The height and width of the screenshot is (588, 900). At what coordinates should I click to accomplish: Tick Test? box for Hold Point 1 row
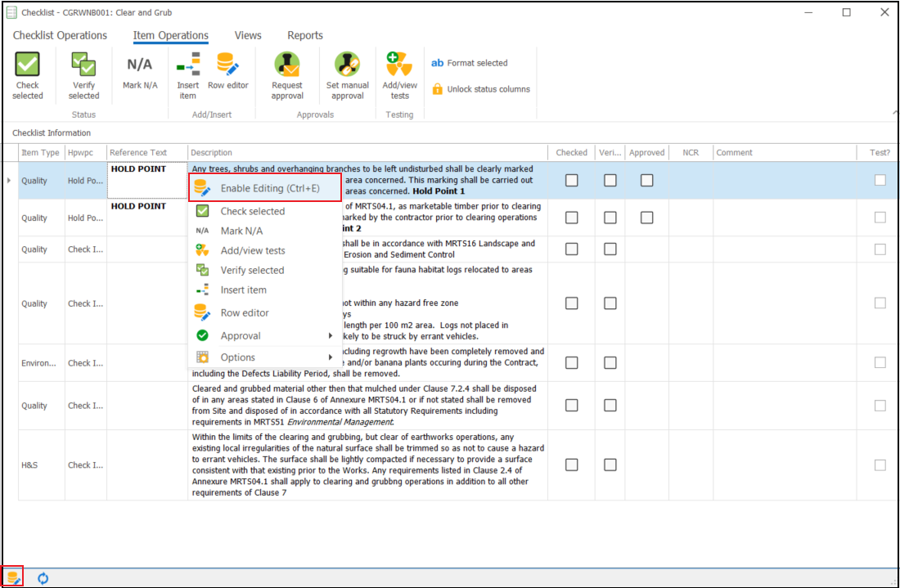click(880, 180)
